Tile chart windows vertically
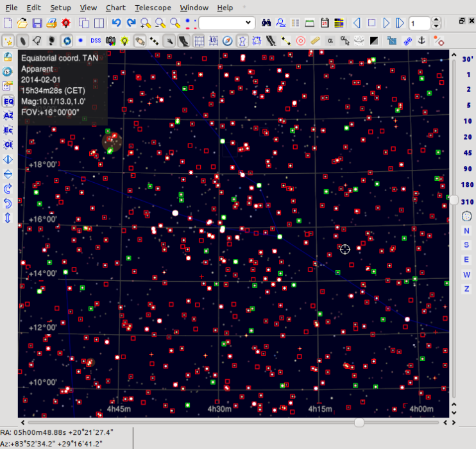The image size is (476, 449). point(99,23)
